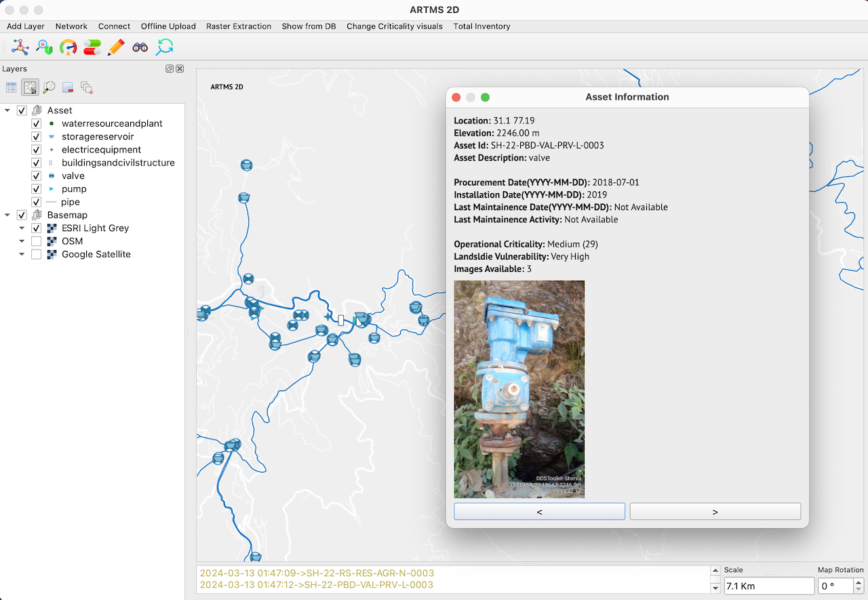Show the next asset image

715,512
